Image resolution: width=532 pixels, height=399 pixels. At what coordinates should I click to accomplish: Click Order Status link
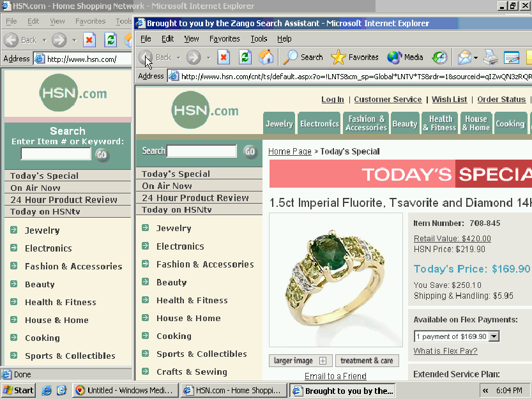[501, 100]
